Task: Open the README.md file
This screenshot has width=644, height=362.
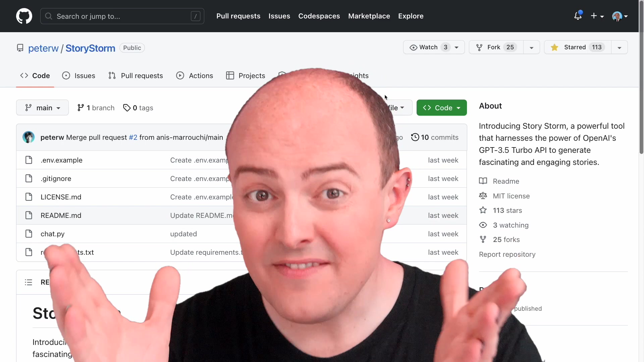Action: tap(61, 216)
